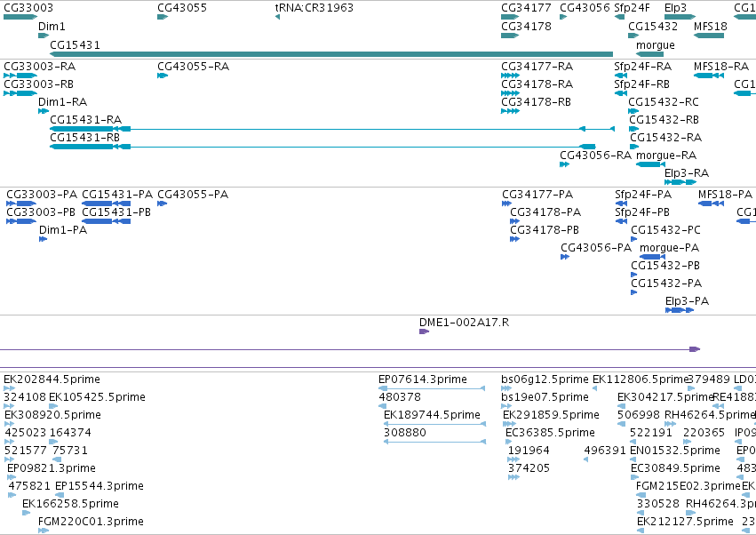Select the tRNA:CR31963 gene label
The width and height of the screenshot is (756, 535).
pyautogui.click(x=314, y=8)
